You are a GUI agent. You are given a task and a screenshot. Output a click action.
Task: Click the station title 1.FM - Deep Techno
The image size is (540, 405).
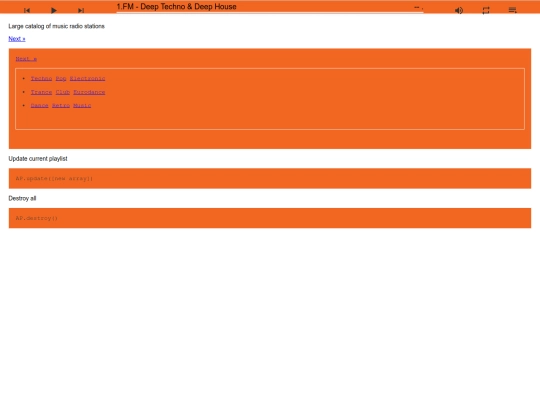click(x=176, y=7)
